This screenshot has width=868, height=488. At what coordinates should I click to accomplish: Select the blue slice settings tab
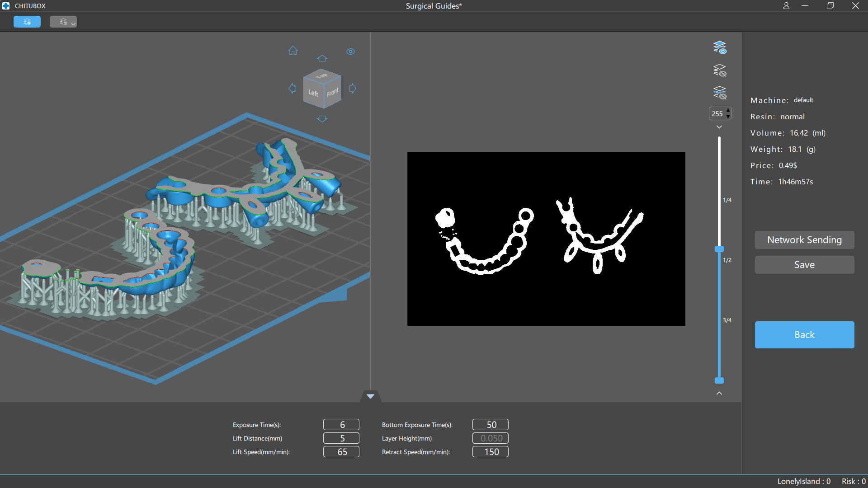[27, 22]
